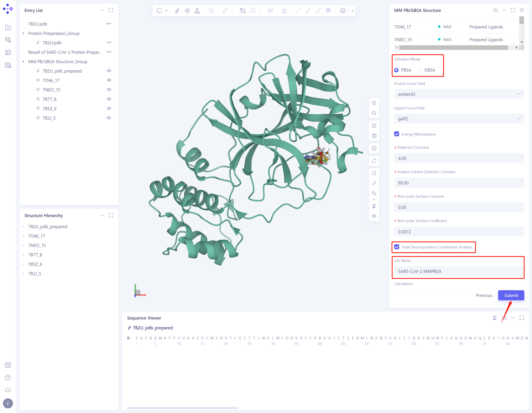Submit the MM PB/GBSA job
Screen dimensions: 532x413
click(511, 295)
